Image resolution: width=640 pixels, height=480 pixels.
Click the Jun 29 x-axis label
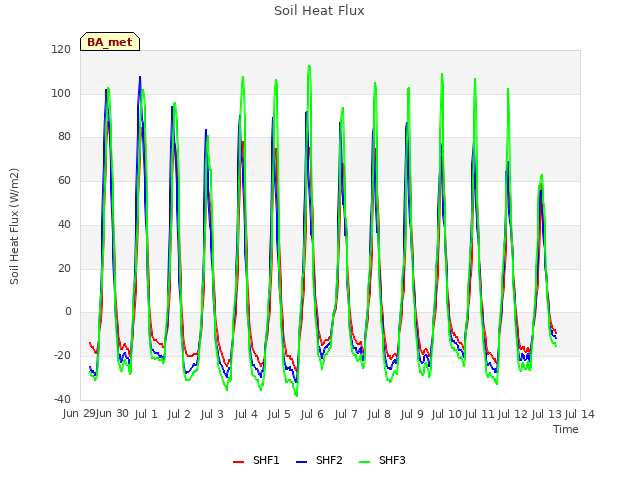79,414
